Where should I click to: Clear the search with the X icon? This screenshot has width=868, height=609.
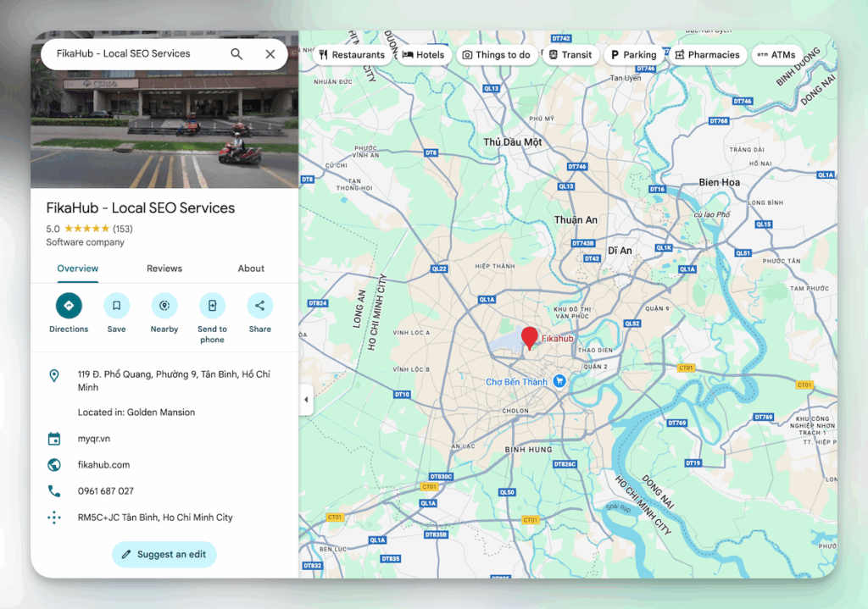(x=270, y=53)
